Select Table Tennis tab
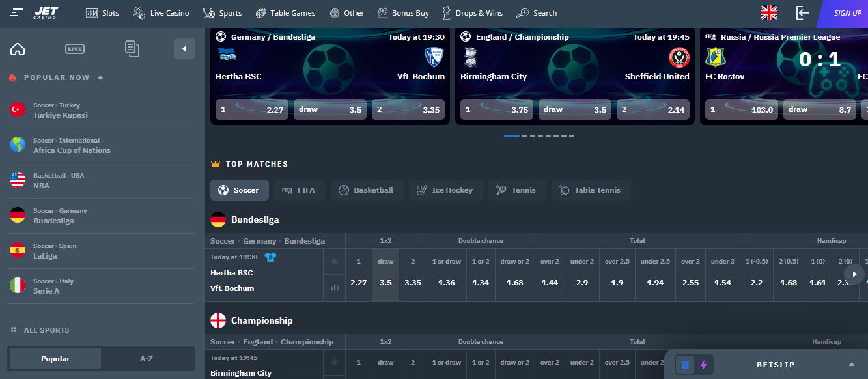This screenshot has height=379, width=868. 591,190
